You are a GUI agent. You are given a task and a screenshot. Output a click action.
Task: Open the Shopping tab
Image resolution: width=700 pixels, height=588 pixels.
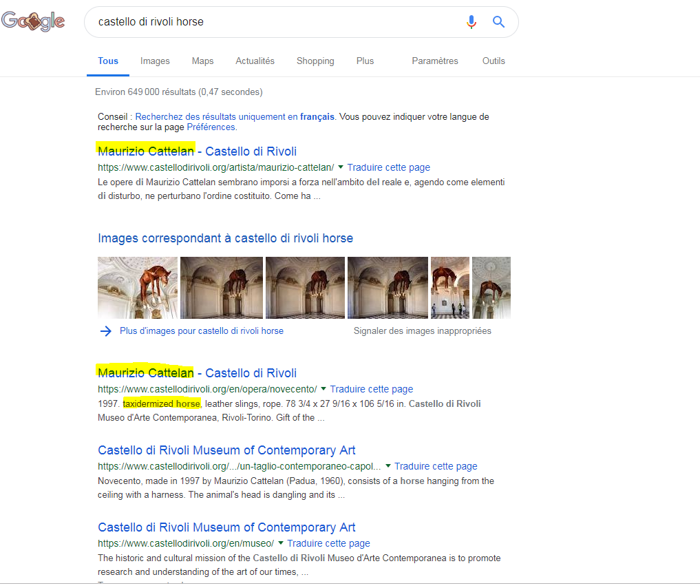point(315,61)
